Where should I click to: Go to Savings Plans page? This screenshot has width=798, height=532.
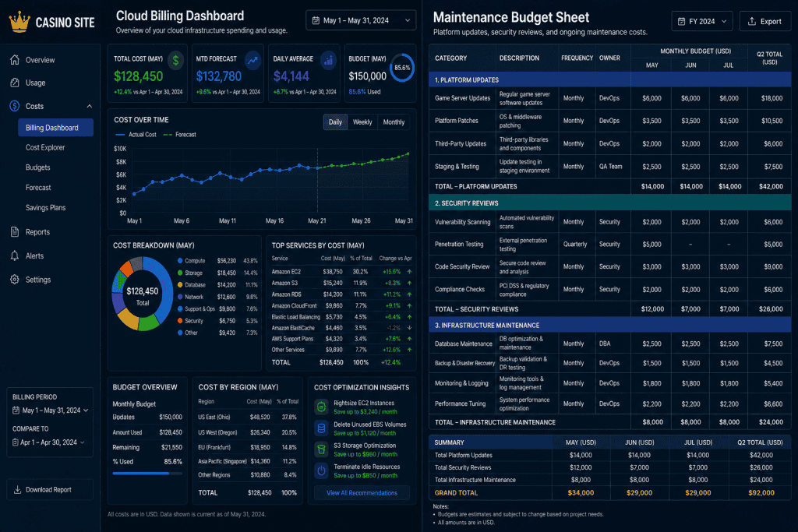coord(45,207)
